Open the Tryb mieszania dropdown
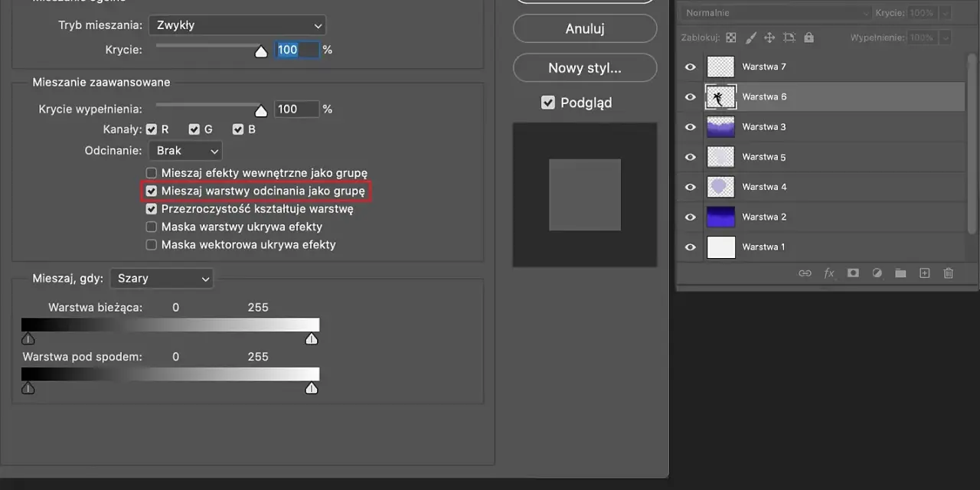Viewport: 980px width, 490px height. point(237,25)
